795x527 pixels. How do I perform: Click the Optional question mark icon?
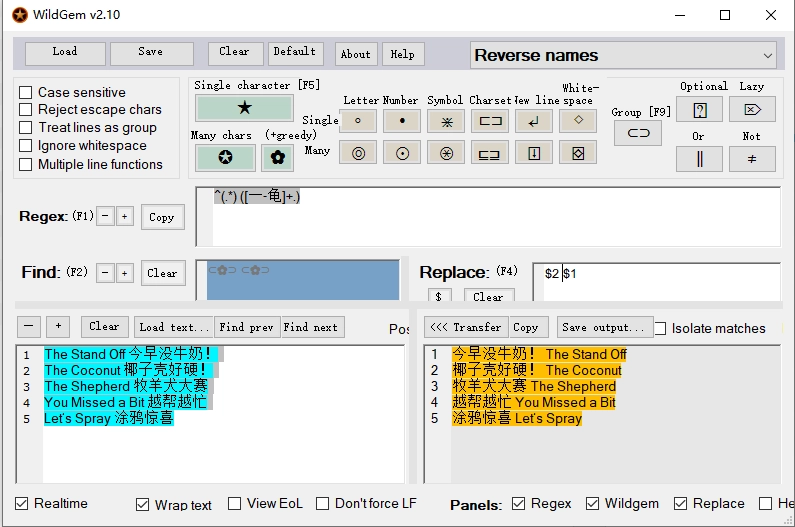click(x=699, y=109)
